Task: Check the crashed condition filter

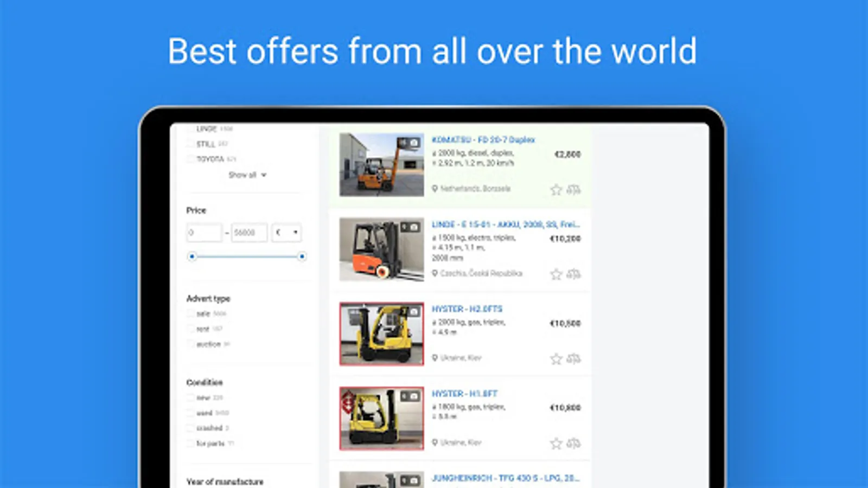Action: (190, 428)
